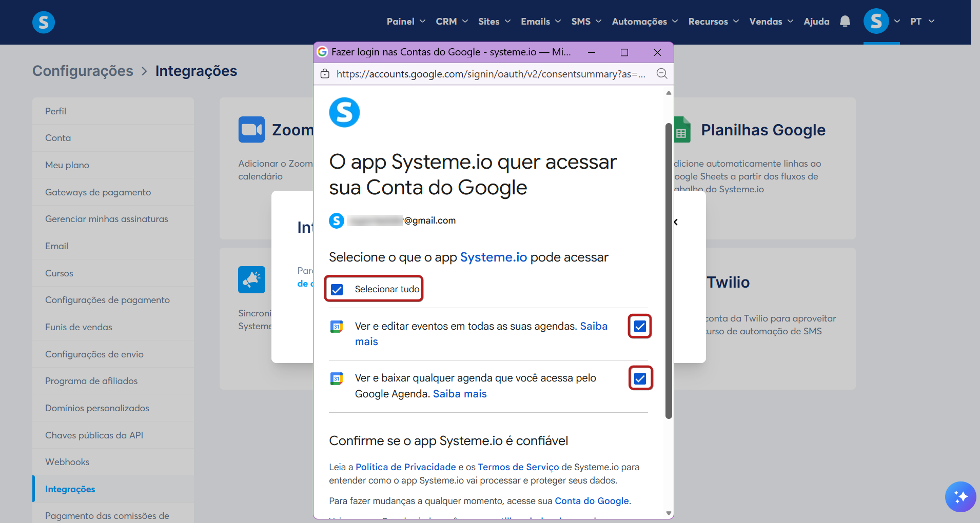Open Perfil in the settings sidebar

point(113,111)
